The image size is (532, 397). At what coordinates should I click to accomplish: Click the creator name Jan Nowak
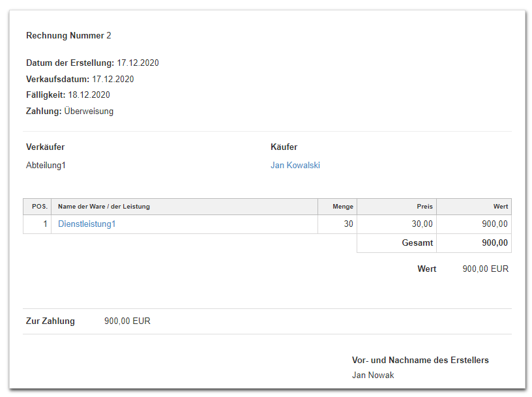tap(373, 375)
